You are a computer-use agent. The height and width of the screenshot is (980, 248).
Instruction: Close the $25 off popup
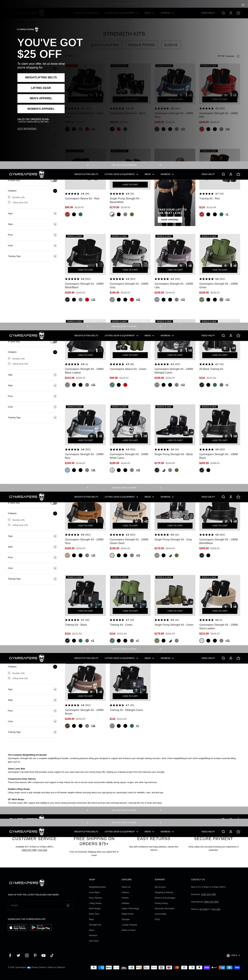click(243, 5)
